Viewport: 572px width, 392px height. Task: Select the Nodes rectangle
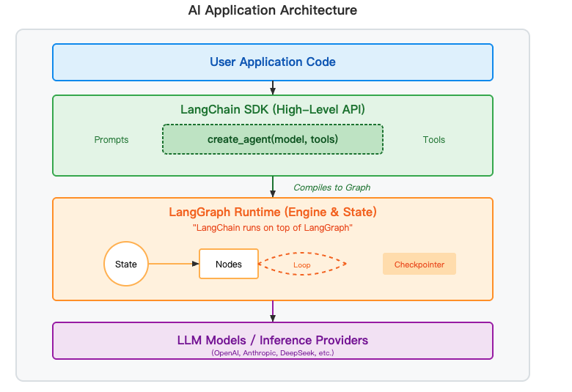pos(229,264)
